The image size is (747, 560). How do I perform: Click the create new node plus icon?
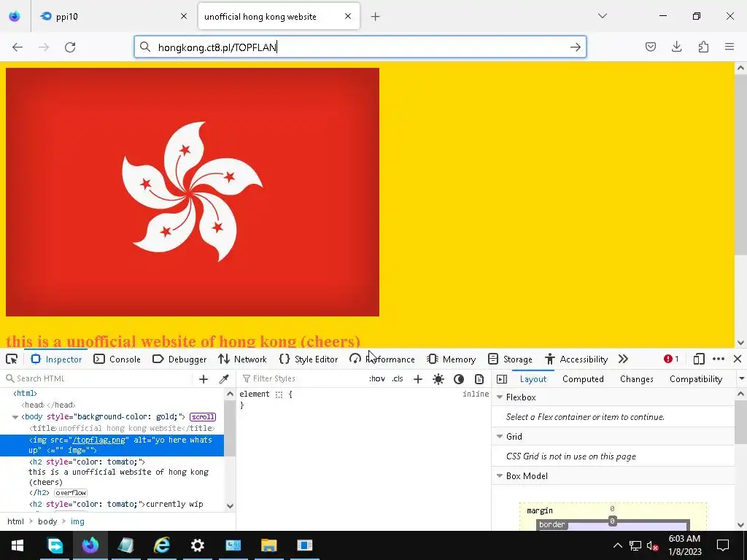(x=204, y=379)
